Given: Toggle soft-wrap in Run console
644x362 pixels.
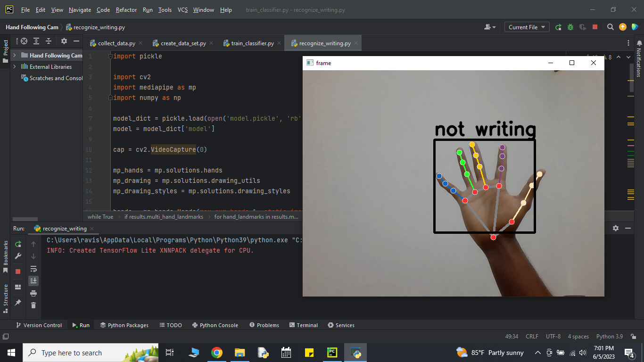Looking at the screenshot, I should pos(33,269).
